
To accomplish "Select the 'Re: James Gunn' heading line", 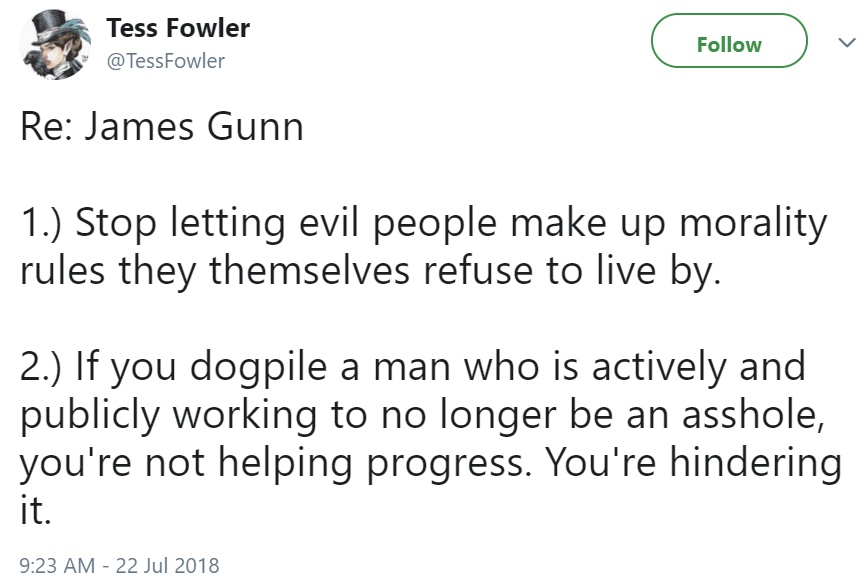I will point(162,127).
